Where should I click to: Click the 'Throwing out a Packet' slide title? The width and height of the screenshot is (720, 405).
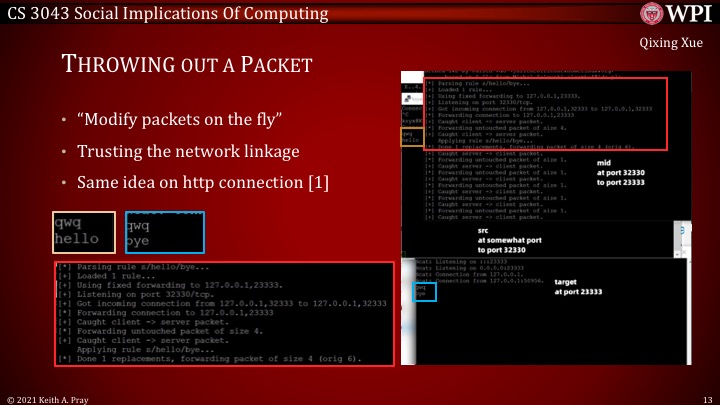click(x=188, y=65)
